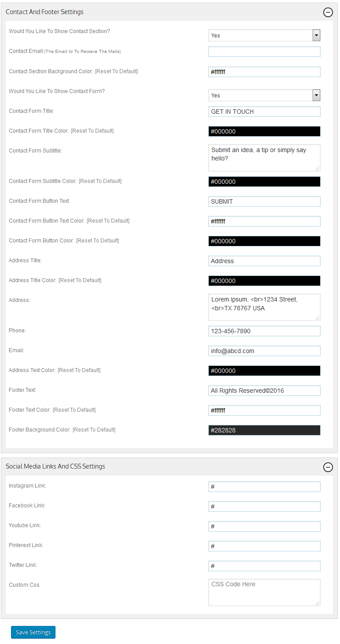Click the Address Title input field

tap(264, 261)
